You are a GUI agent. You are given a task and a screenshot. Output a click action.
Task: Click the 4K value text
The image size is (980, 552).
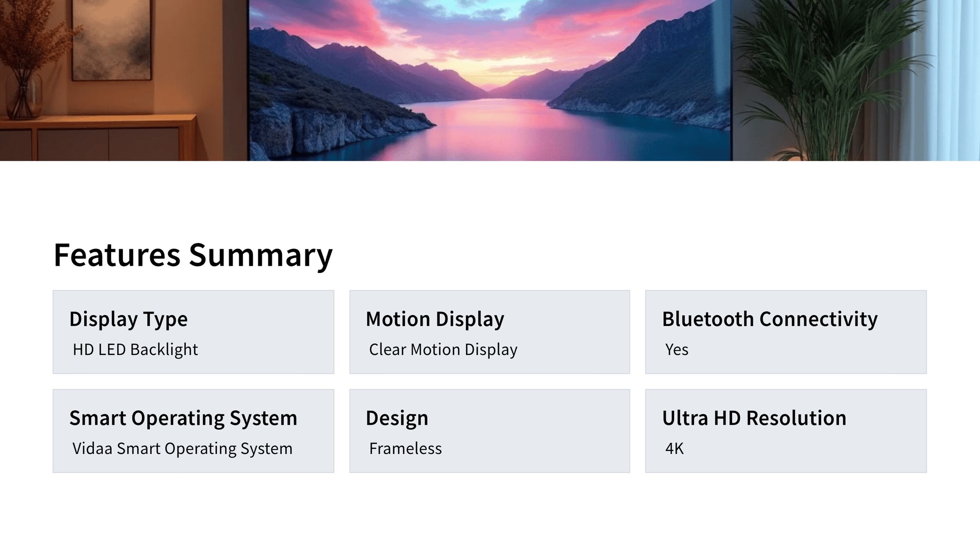(x=674, y=449)
